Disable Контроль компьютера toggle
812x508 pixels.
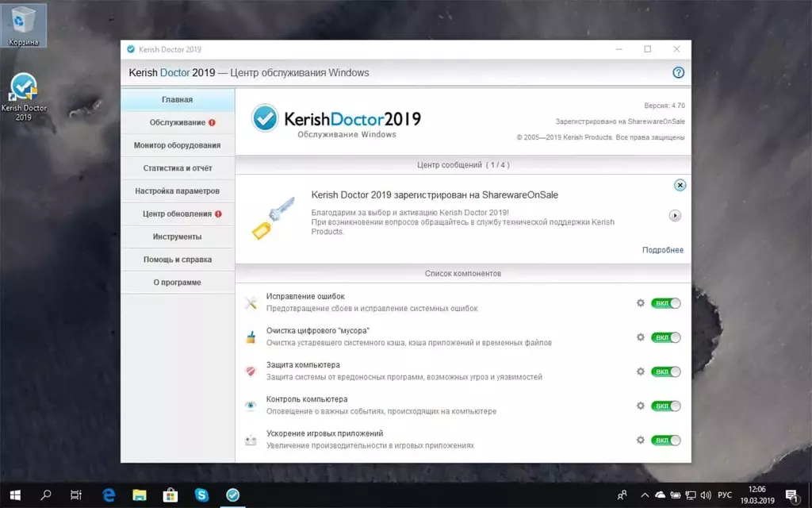tap(665, 406)
